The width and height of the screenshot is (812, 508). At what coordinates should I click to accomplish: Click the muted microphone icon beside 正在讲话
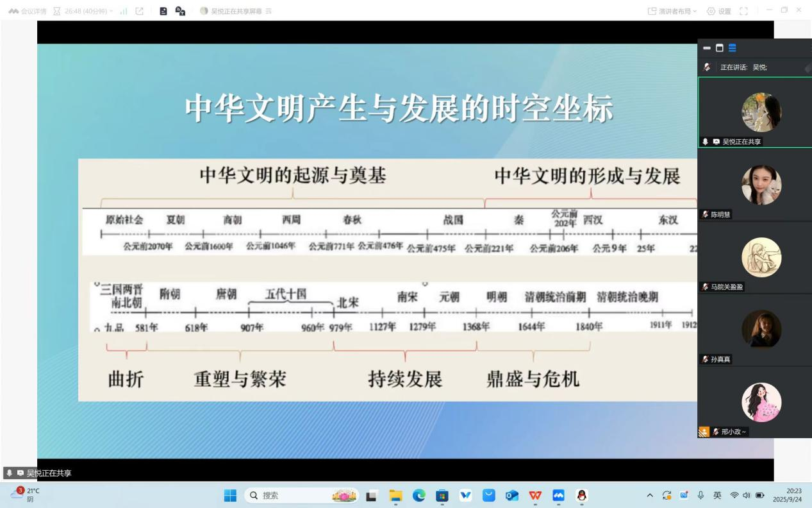[x=707, y=67]
